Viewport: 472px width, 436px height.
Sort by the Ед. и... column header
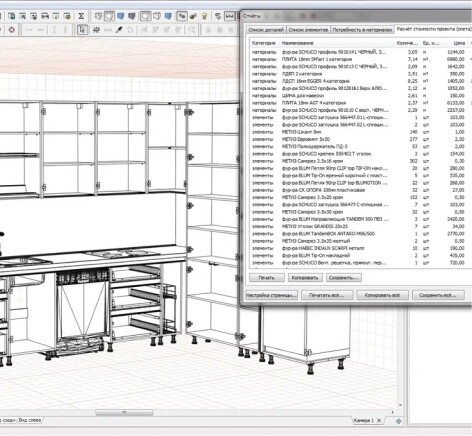tap(431, 43)
